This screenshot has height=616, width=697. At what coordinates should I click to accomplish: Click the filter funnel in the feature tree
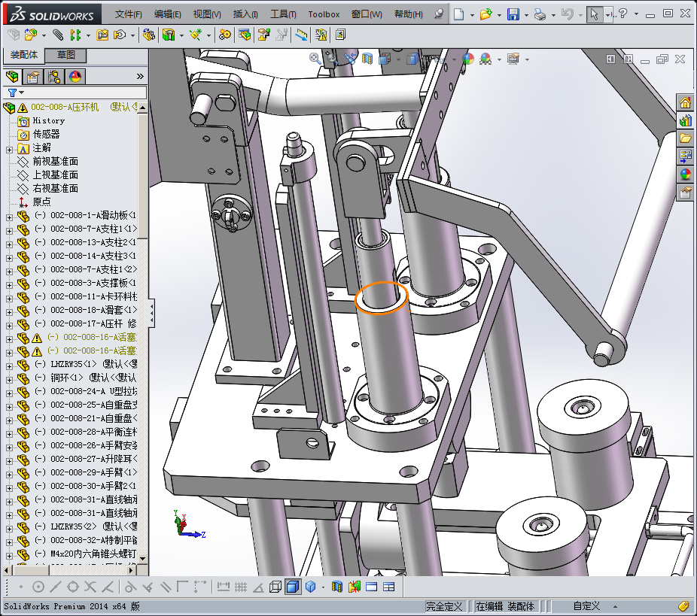point(12,93)
